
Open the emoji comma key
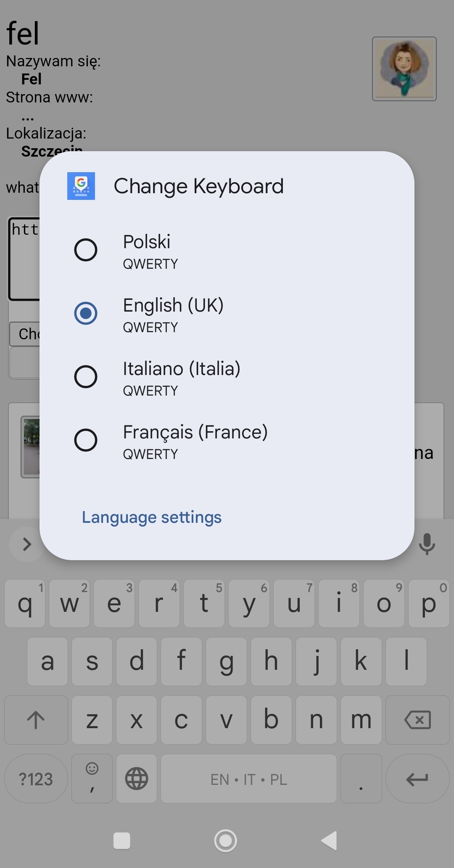[92, 779]
